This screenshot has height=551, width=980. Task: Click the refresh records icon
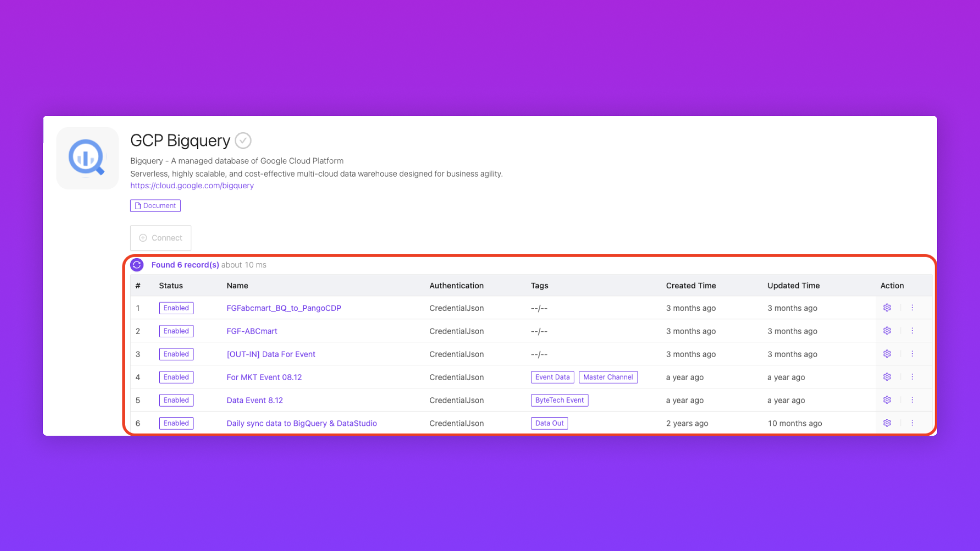point(137,265)
